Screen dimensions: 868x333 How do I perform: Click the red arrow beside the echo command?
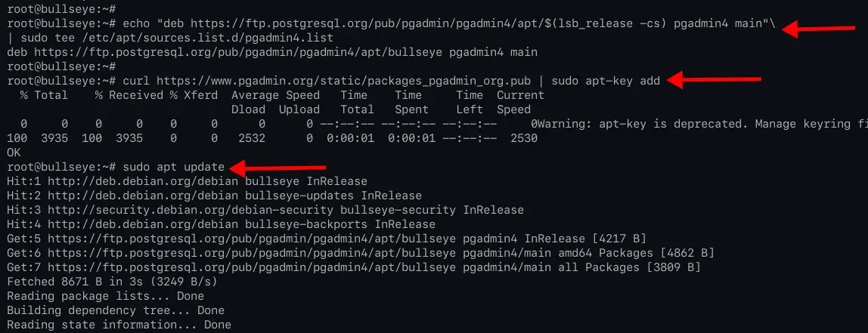pyautogui.click(x=820, y=29)
